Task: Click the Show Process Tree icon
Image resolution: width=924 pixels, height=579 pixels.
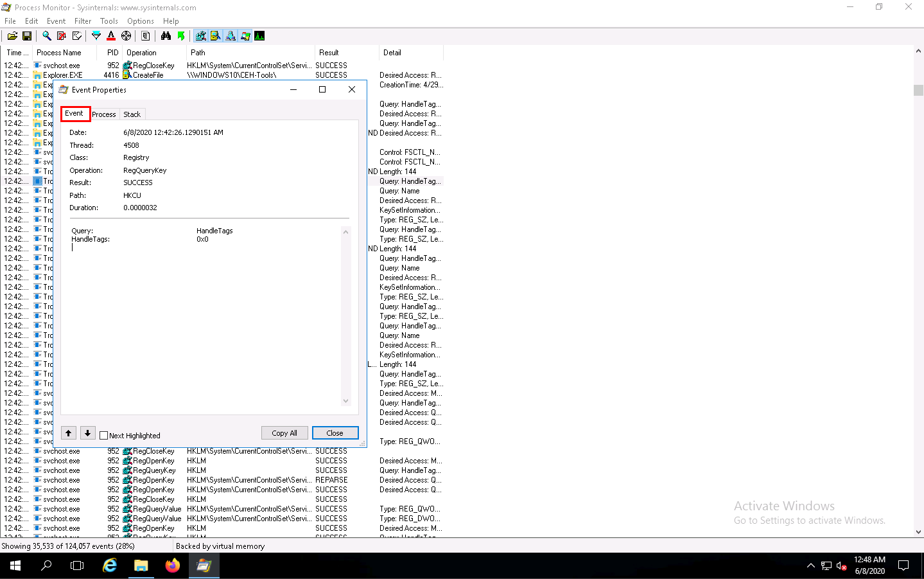Action: 146,36
